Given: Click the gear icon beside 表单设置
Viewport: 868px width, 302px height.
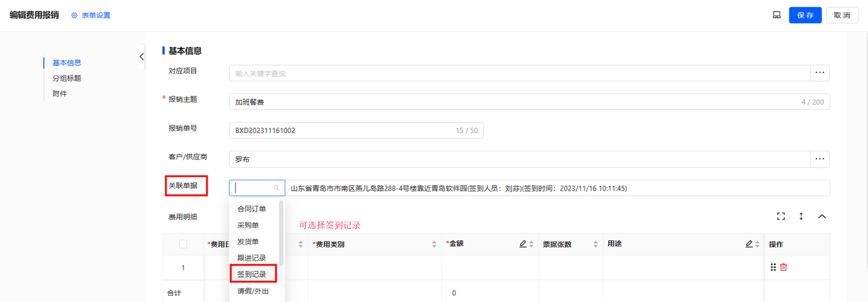Looking at the screenshot, I should click(75, 15).
